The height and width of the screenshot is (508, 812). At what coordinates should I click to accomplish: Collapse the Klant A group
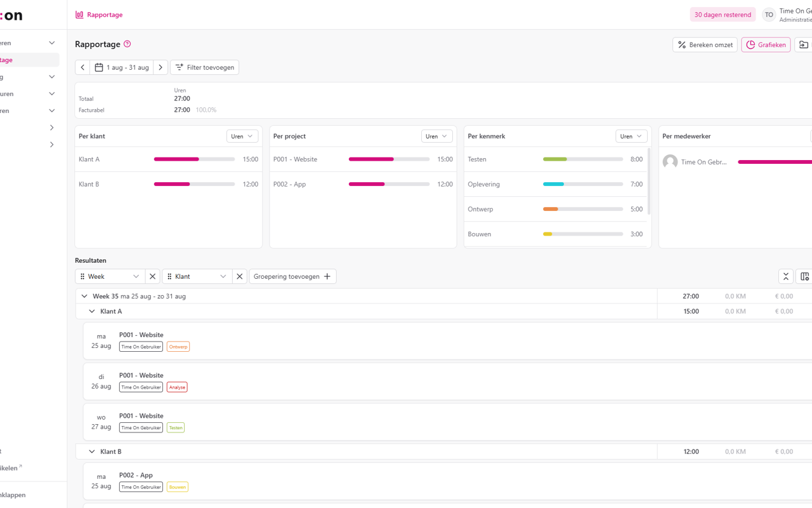pyautogui.click(x=92, y=311)
